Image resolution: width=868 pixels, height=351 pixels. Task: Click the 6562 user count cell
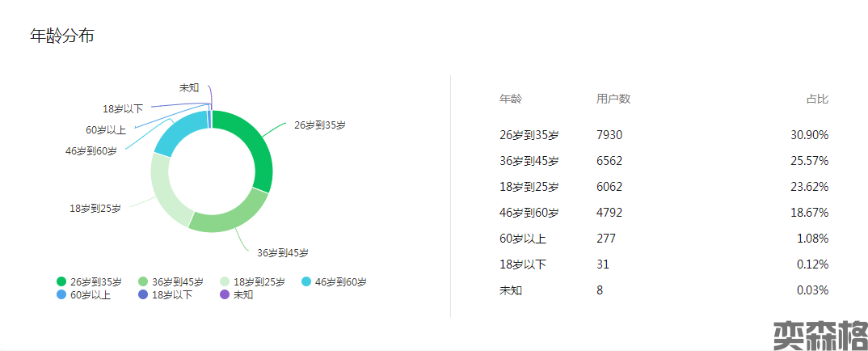(x=609, y=161)
